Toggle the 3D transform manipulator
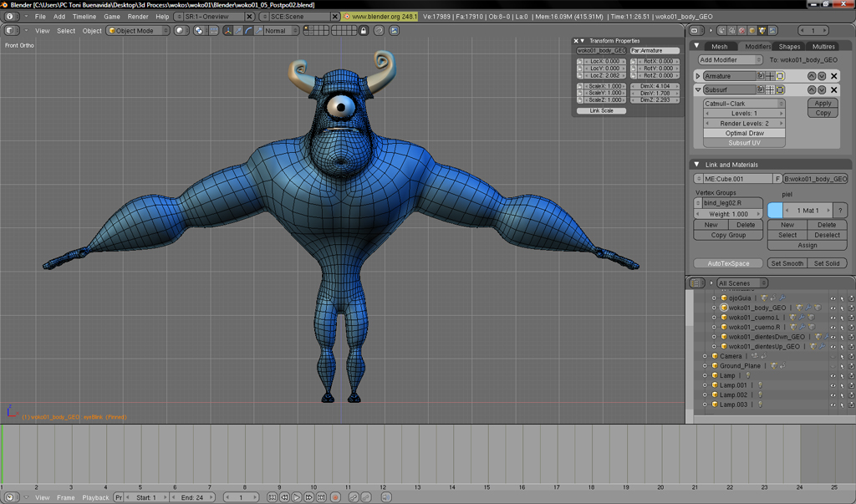This screenshot has height=504, width=856. pos(227,31)
